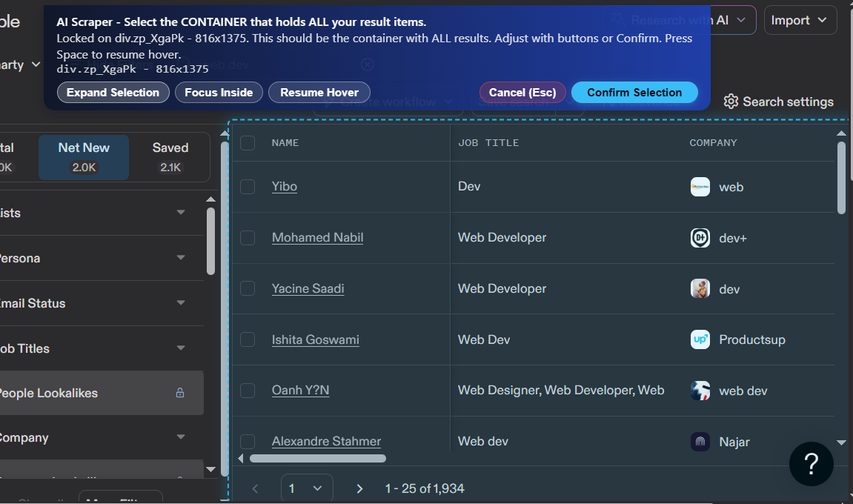Open Search settings gear icon
Image resolution: width=853 pixels, height=504 pixels.
click(731, 102)
